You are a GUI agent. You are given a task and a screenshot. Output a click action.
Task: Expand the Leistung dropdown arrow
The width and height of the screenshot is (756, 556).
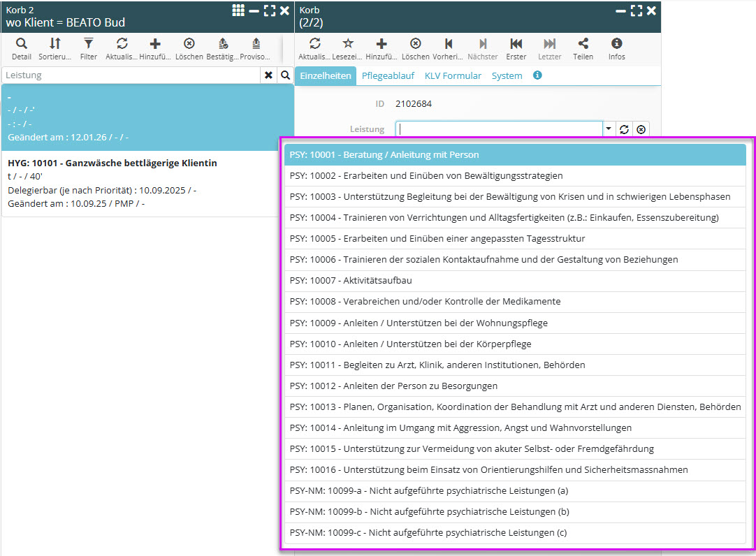tap(608, 129)
